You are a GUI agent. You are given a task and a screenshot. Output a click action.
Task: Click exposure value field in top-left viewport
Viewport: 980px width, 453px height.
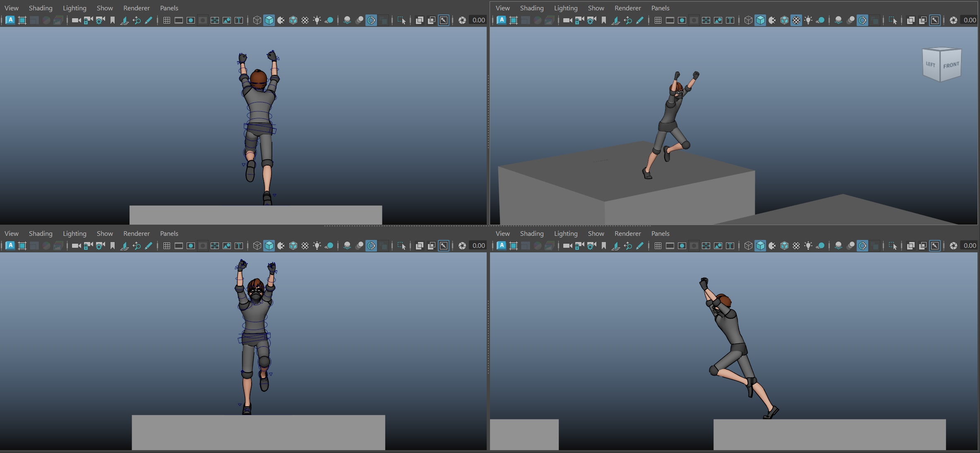pos(479,20)
